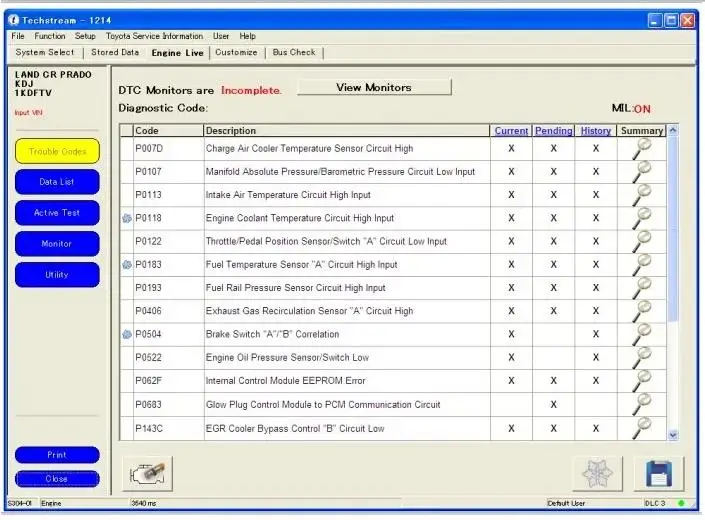Open summary magnifier for code P062F

tap(641, 381)
